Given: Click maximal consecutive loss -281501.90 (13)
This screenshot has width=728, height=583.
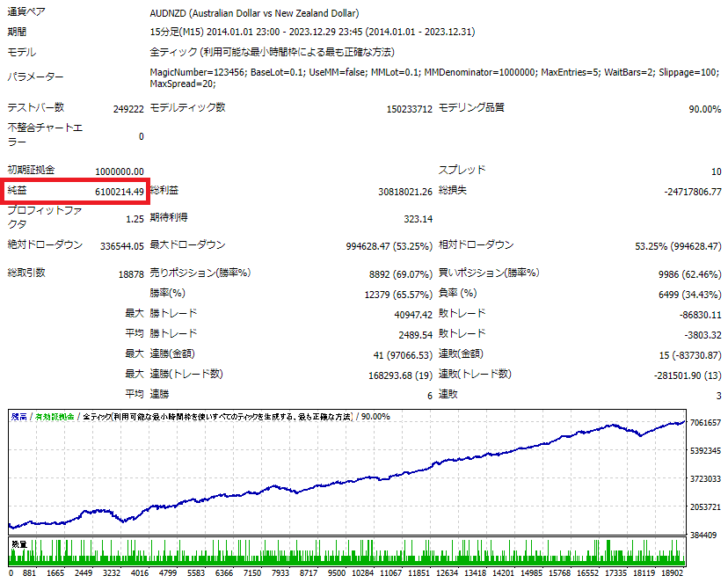Looking at the screenshot, I should click(688, 375).
